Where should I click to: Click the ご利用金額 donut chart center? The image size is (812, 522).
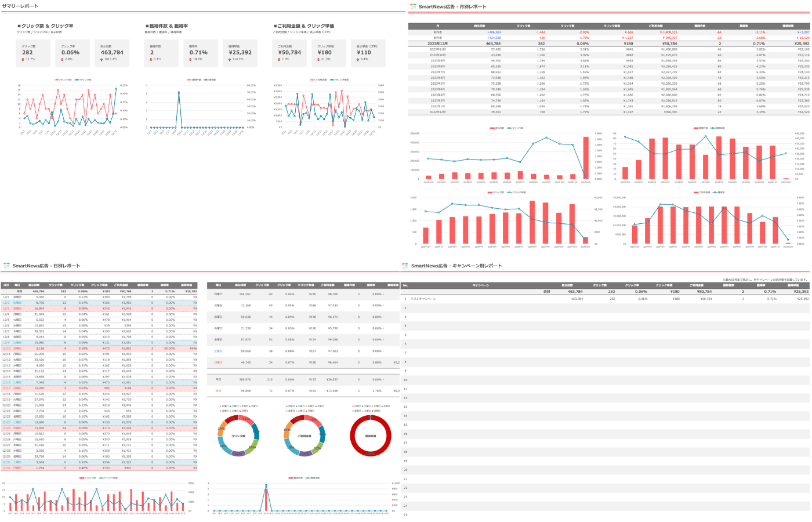point(304,436)
